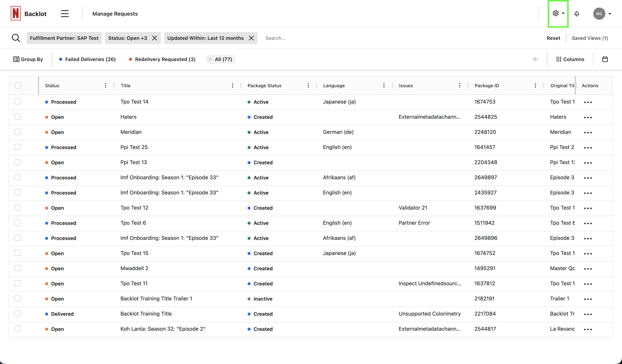
Task: Select the checkbox on the Haters row
Action: pyautogui.click(x=18, y=116)
